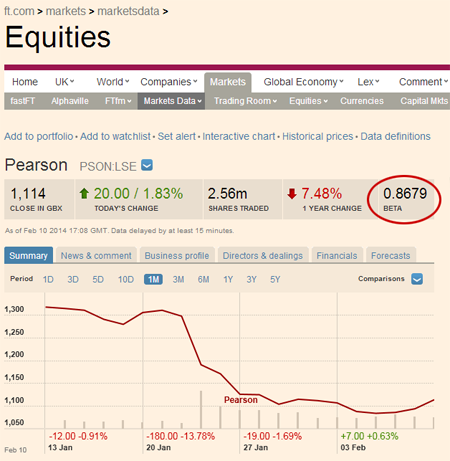Screen dimensions: 450x461
Task: Switch to the News & comment tab
Action: point(96,255)
